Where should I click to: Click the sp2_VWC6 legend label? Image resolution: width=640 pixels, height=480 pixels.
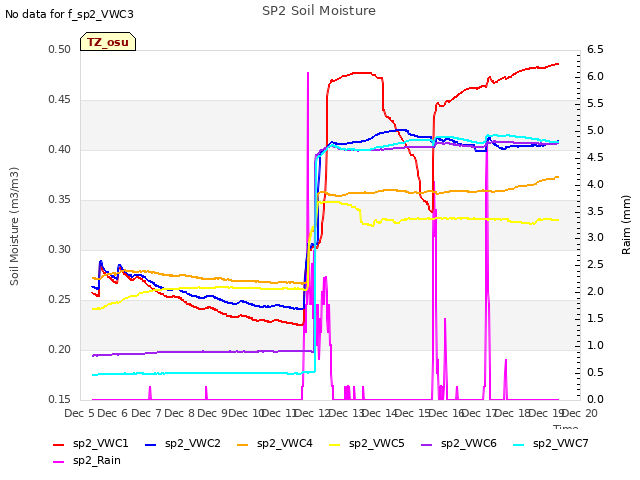pos(469,443)
